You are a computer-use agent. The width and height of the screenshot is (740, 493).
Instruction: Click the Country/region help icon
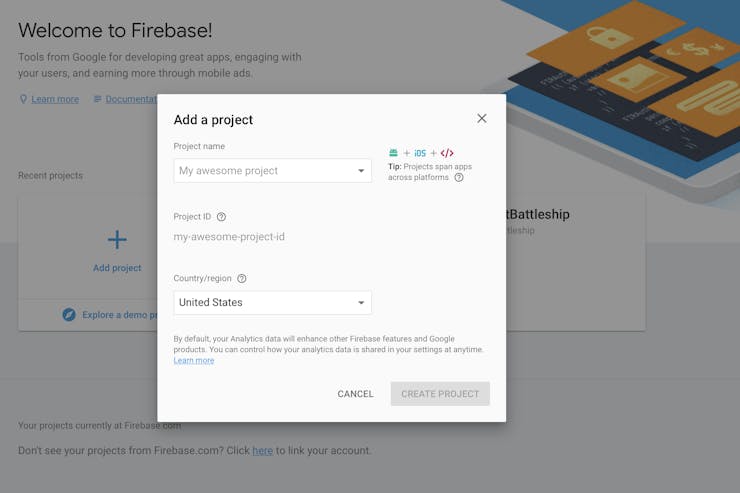(x=242, y=278)
